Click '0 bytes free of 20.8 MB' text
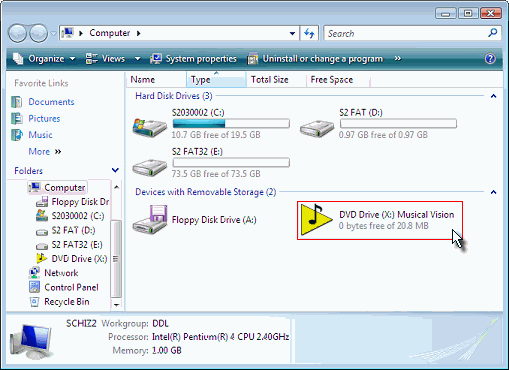The width and height of the screenshot is (509, 370). [x=384, y=226]
